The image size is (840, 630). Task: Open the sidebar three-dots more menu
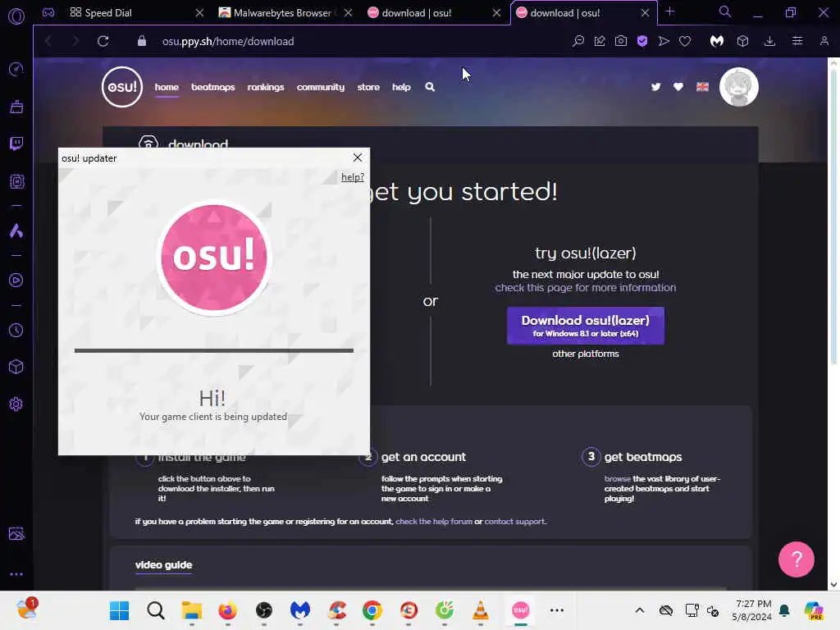coord(16,573)
